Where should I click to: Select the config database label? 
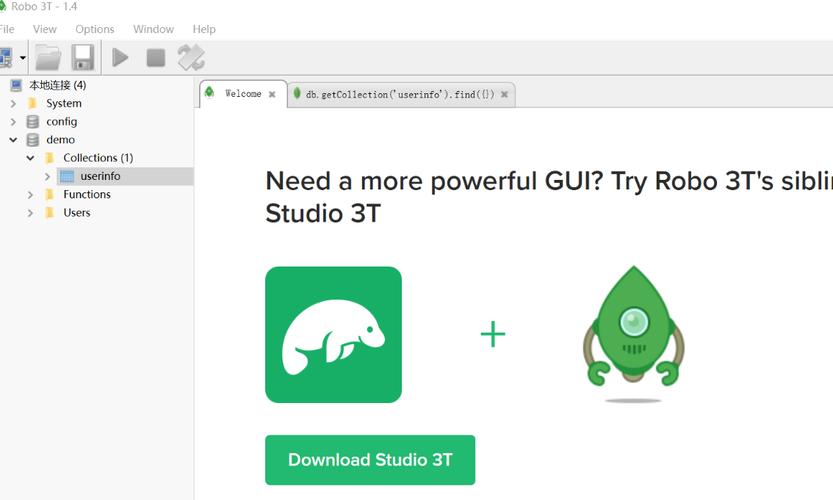click(62, 122)
